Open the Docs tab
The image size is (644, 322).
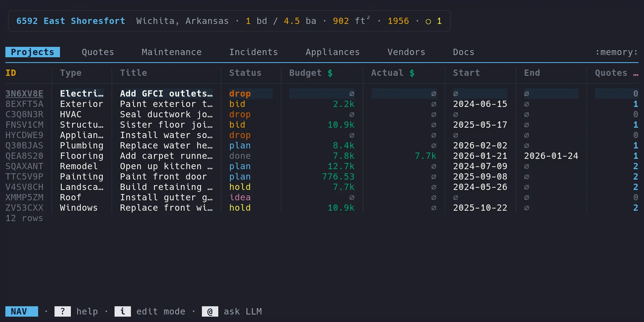click(464, 52)
